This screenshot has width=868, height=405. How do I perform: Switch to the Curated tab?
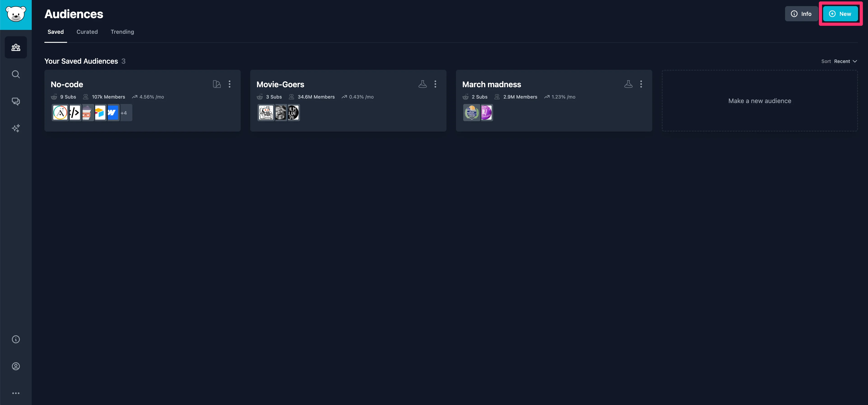87,32
